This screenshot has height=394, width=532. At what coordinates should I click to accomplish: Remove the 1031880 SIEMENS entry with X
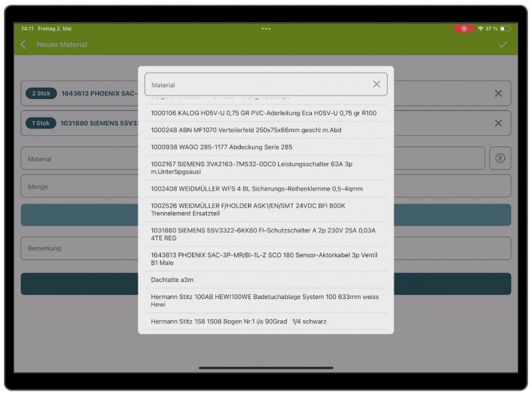[x=498, y=123]
